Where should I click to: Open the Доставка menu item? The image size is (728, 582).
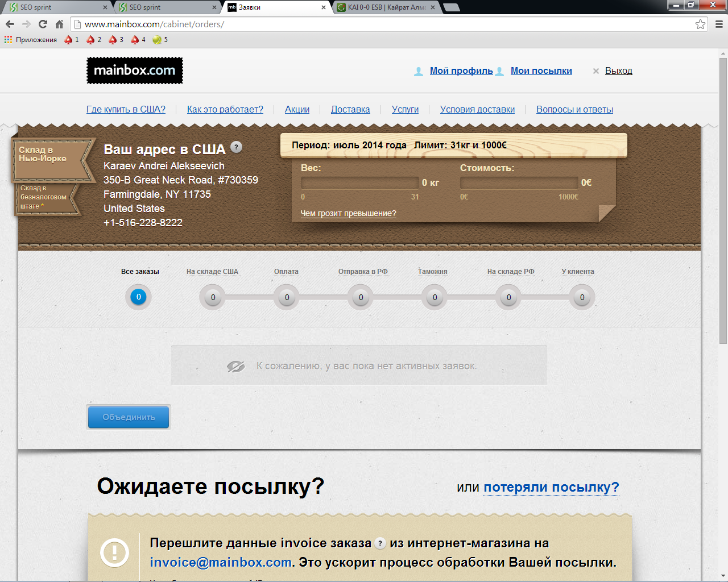350,110
